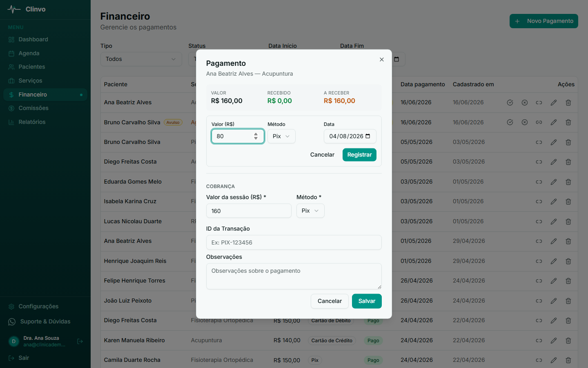Edit Eduarda Gomes Melo payment pencil icon

pos(554,182)
